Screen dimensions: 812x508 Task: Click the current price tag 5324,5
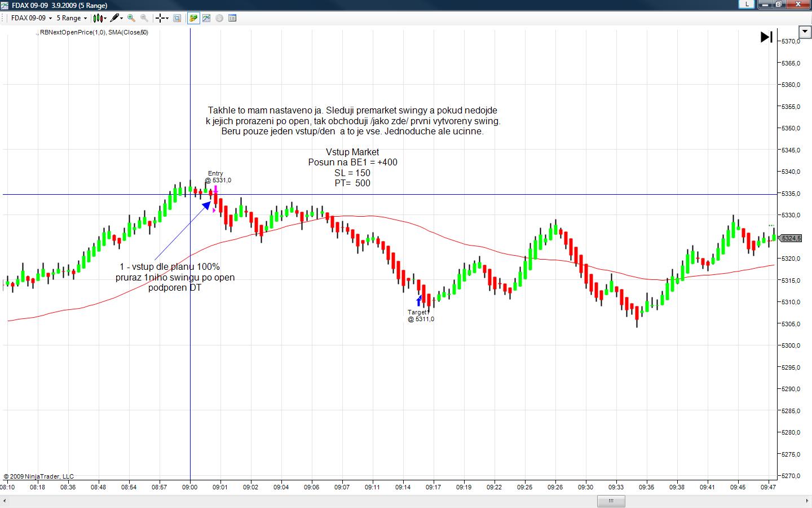791,238
